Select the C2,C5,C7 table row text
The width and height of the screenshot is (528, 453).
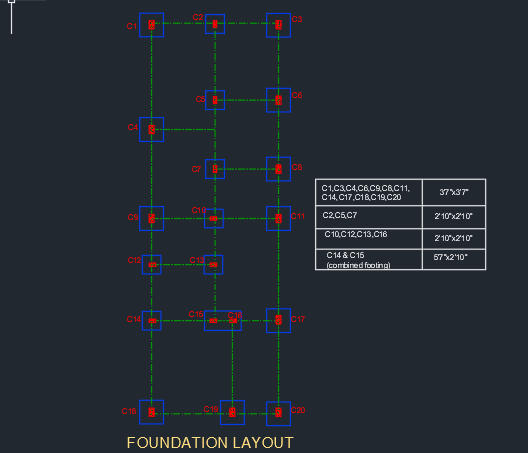[x=340, y=215]
